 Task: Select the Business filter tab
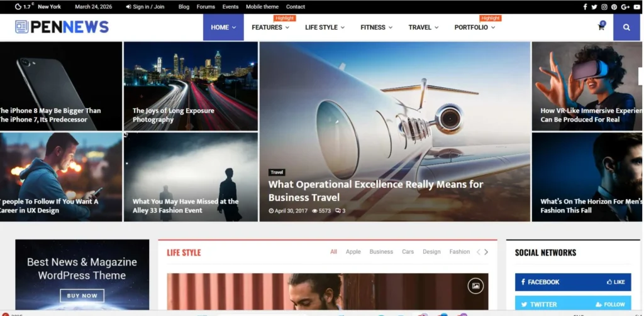point(381,252)
